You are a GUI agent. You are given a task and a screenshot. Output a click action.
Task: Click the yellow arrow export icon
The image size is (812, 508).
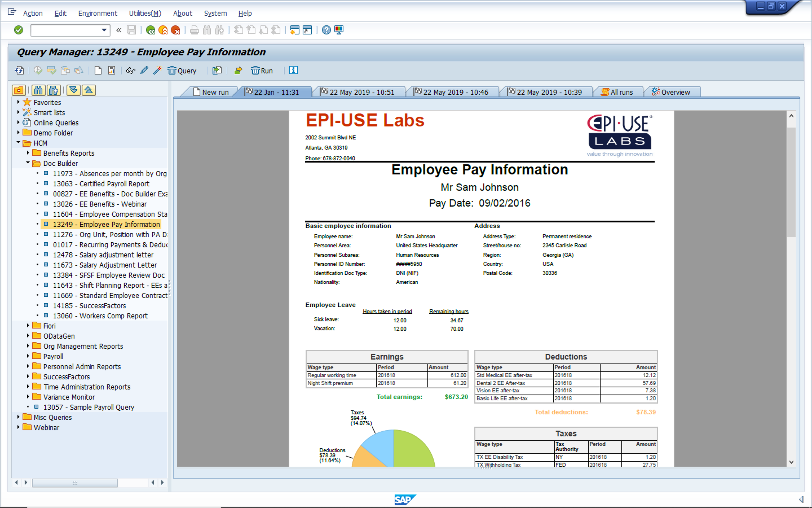[238, 71]
